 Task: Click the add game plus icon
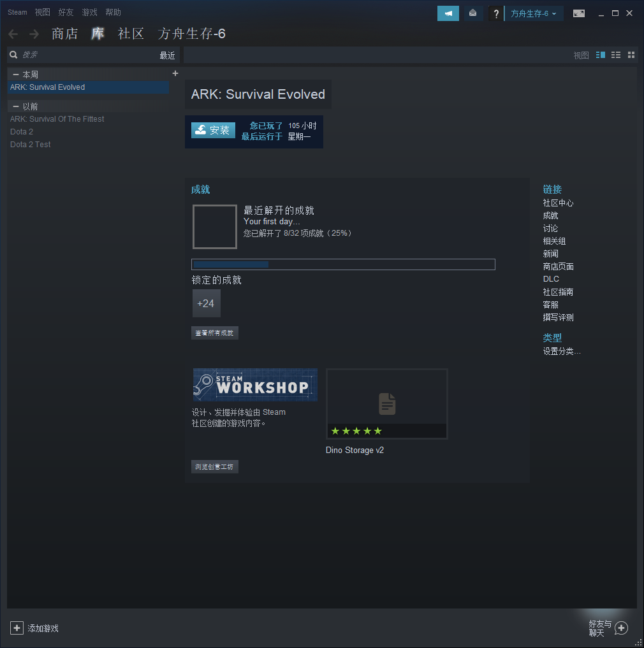(x=17, y=628)
